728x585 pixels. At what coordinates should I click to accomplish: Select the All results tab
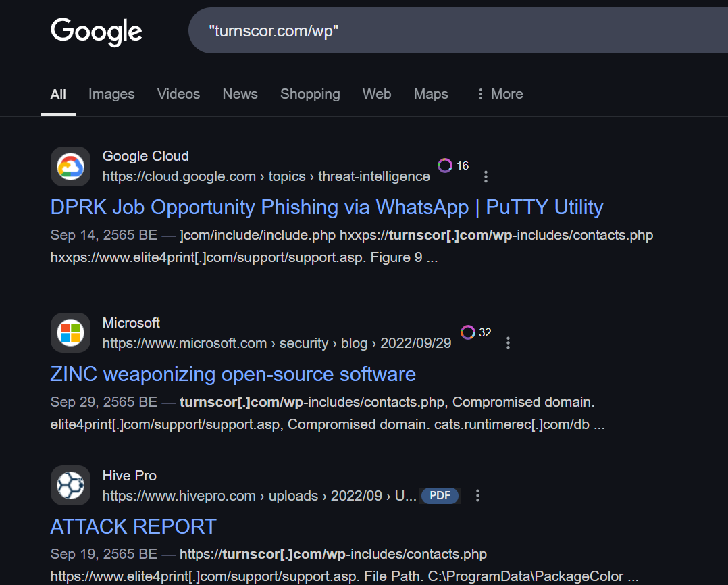tap(58, 95)
